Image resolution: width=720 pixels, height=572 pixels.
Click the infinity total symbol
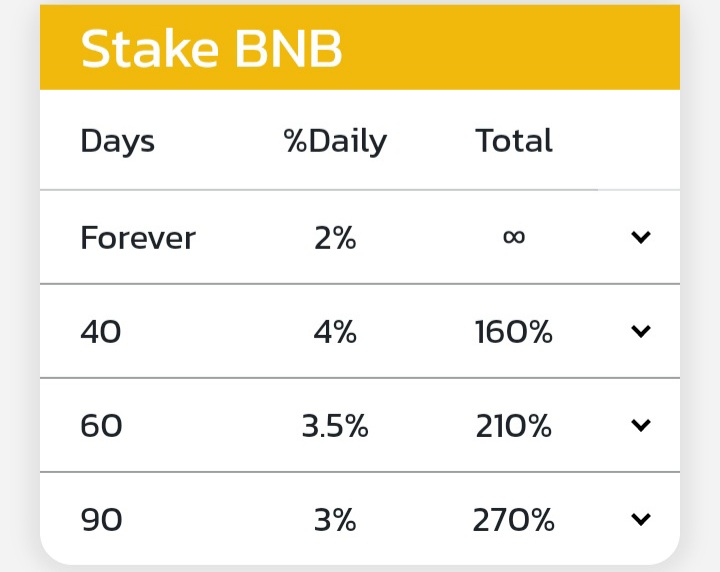click(x=514, y=237)
